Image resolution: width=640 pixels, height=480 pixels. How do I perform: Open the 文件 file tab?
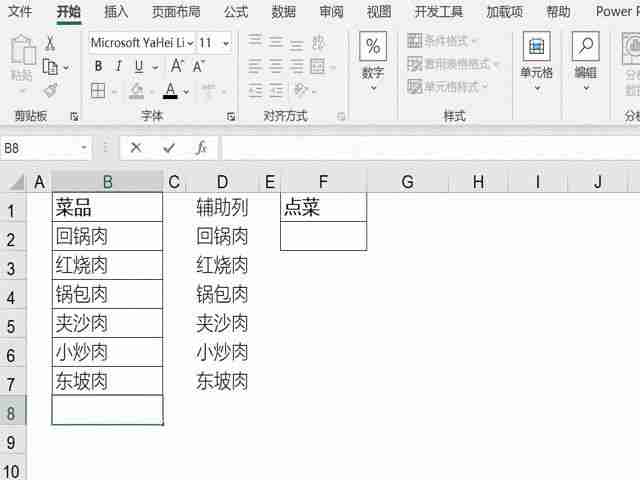click(20, 11)
